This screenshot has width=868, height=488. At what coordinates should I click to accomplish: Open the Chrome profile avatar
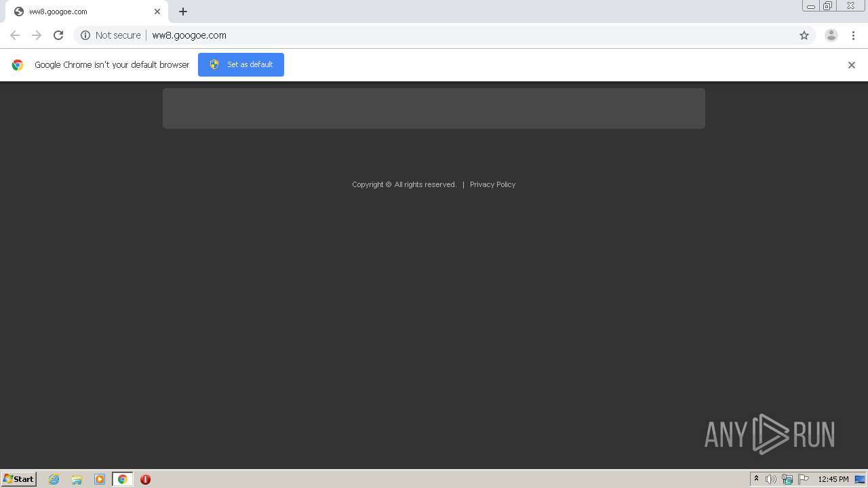831,35
